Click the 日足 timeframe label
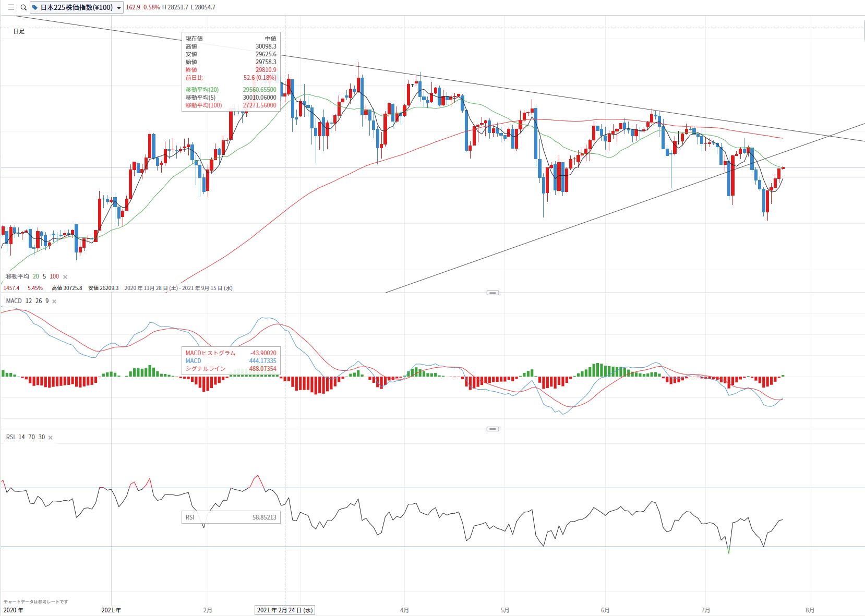865x616 pixels. (19, 31)
